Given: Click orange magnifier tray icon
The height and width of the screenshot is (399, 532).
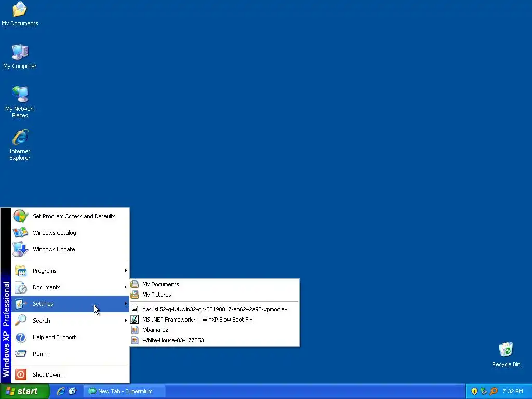Looking at the screenshot, I should (494, 391).
